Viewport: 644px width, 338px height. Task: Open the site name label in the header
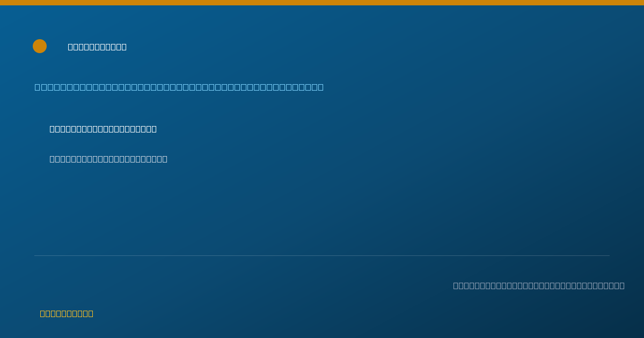[97, 47]
